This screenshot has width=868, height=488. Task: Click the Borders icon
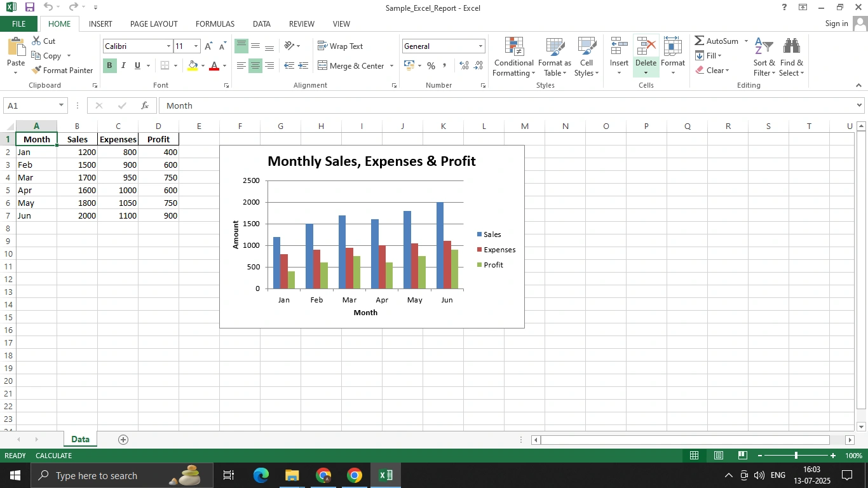point(165,66)
